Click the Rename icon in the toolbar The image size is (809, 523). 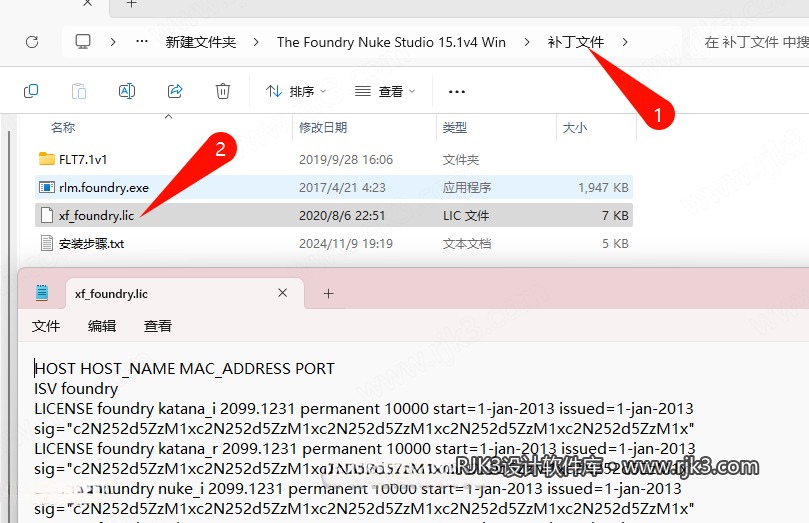pos(127,91)
